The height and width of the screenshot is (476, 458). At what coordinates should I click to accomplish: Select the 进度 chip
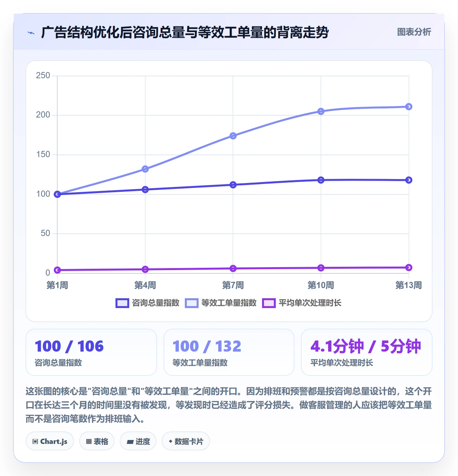pyautogui.click(x=138, y=441)
